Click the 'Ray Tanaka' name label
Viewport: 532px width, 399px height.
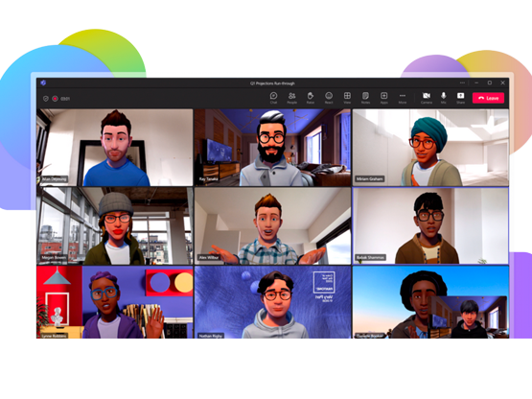coord(209,179)
